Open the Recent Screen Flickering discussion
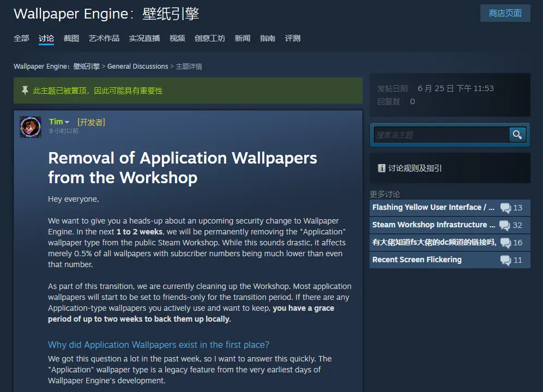 tap(417, 260)
